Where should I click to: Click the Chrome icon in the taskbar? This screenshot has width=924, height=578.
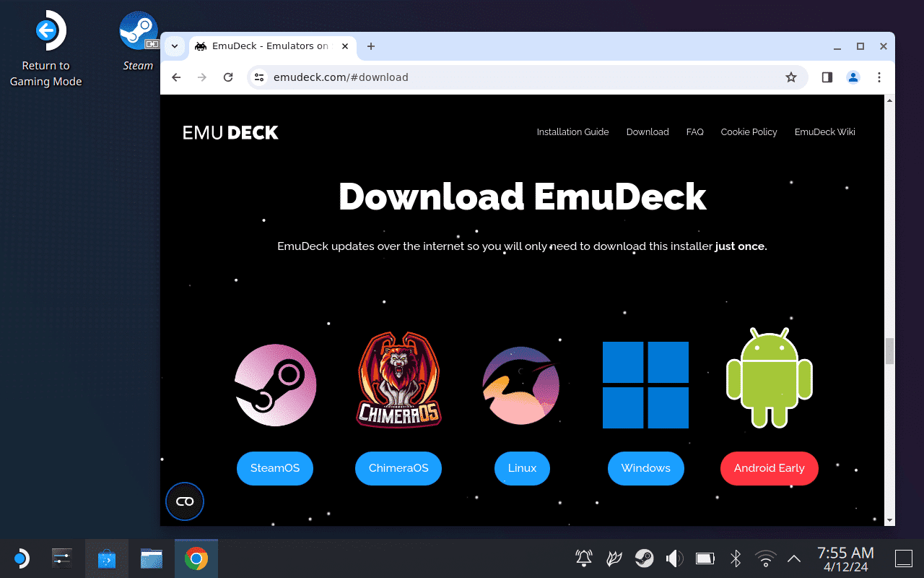pos(196,558)
